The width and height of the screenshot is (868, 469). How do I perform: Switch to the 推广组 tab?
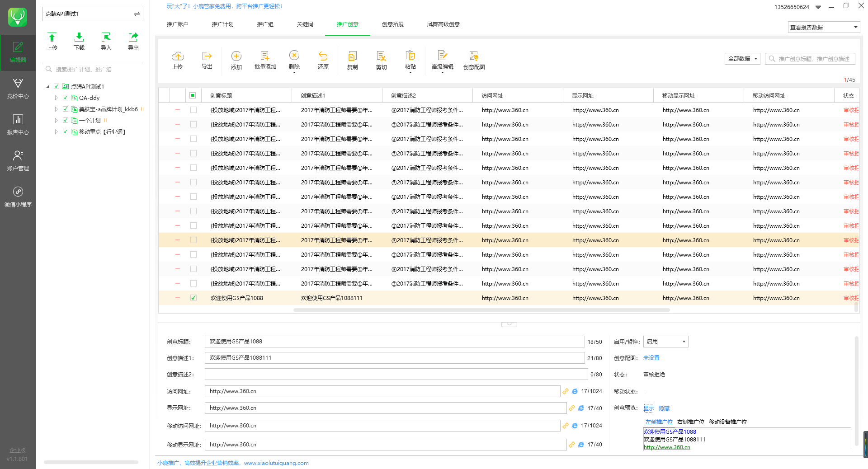265,24
